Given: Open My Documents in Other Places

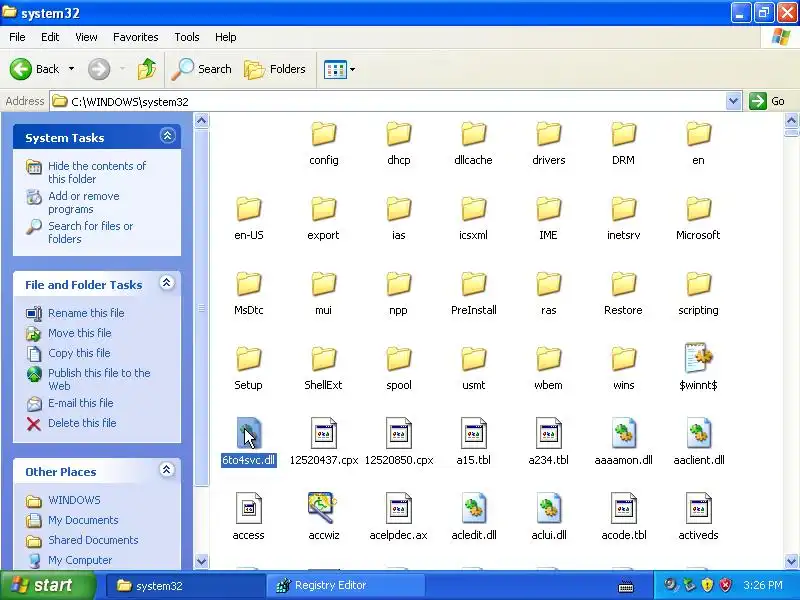Looking at the screenshot, I should pyautogui.click(x=83, y=520).
